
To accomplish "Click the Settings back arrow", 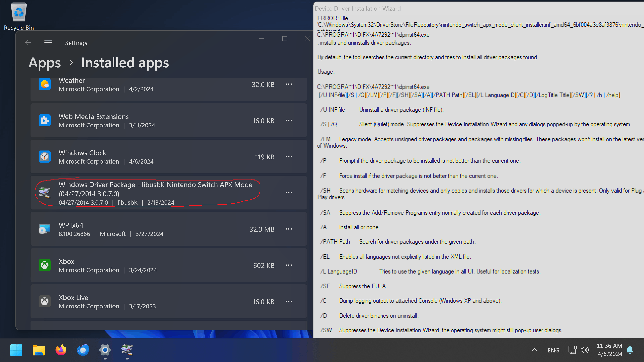I will click(28, 43).
